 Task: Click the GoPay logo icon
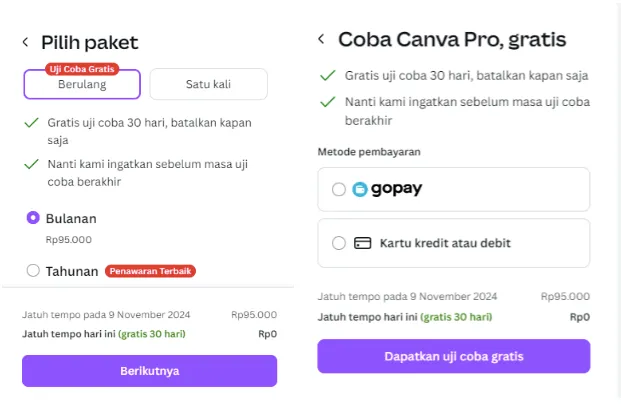click(360, 189)
